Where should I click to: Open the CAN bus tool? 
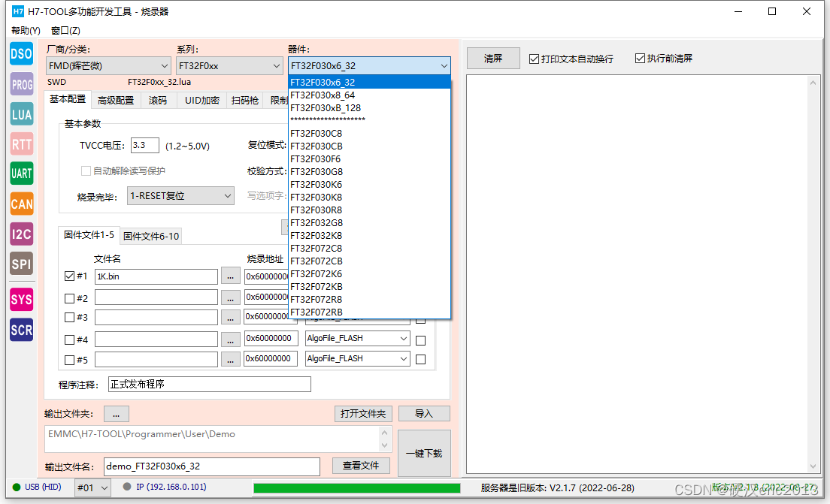pyautogui.click(x=22, y=204)
